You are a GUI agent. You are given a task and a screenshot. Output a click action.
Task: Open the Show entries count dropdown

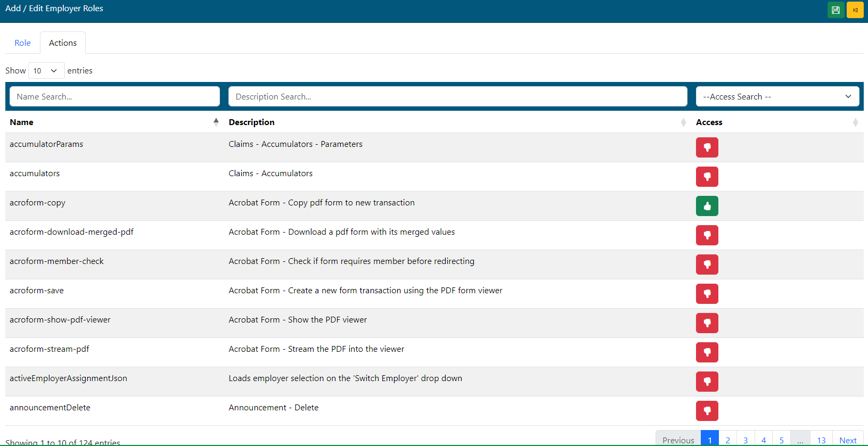pos(46,71)
